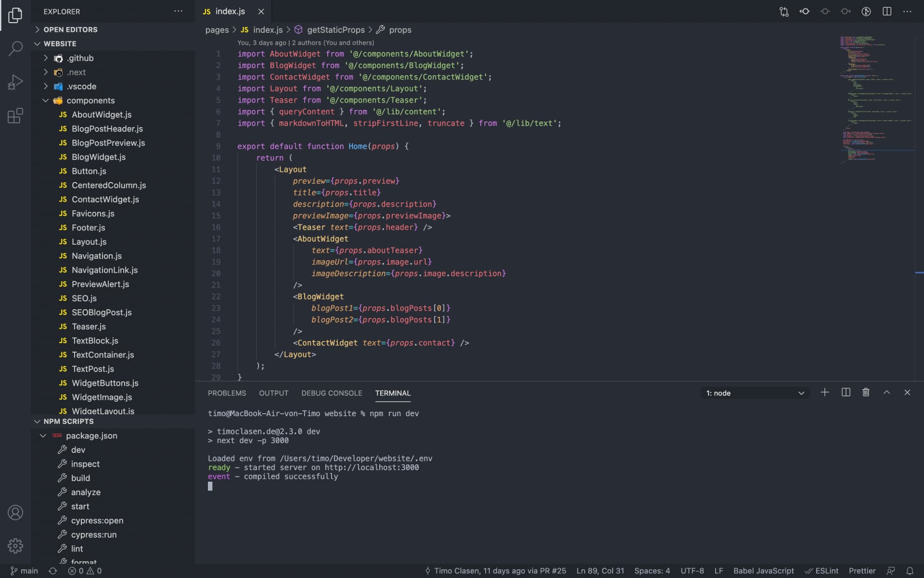
Task: Create a pull request using the editor toolbar icon
Action: pyautogui.click(x=783, y=11)
